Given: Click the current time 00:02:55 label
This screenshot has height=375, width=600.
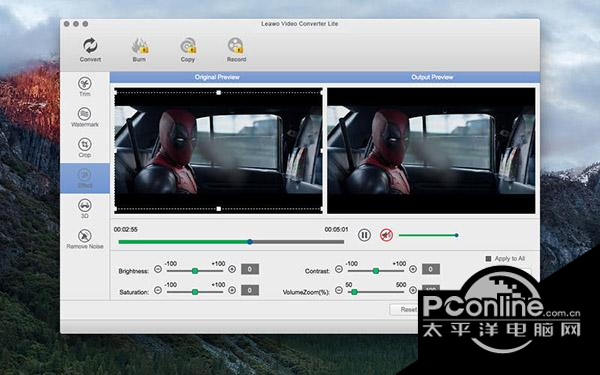Looking at the screenshot, I should tap(126, 230).
